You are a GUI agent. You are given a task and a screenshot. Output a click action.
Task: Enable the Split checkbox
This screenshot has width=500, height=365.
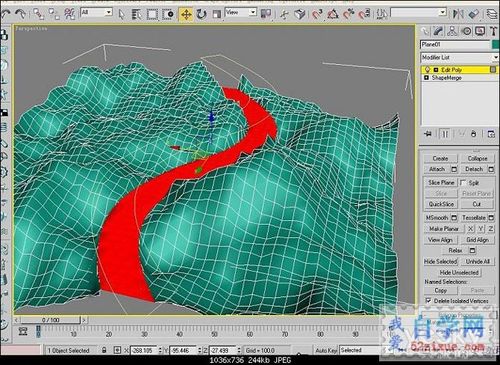[x=463, y=183]
